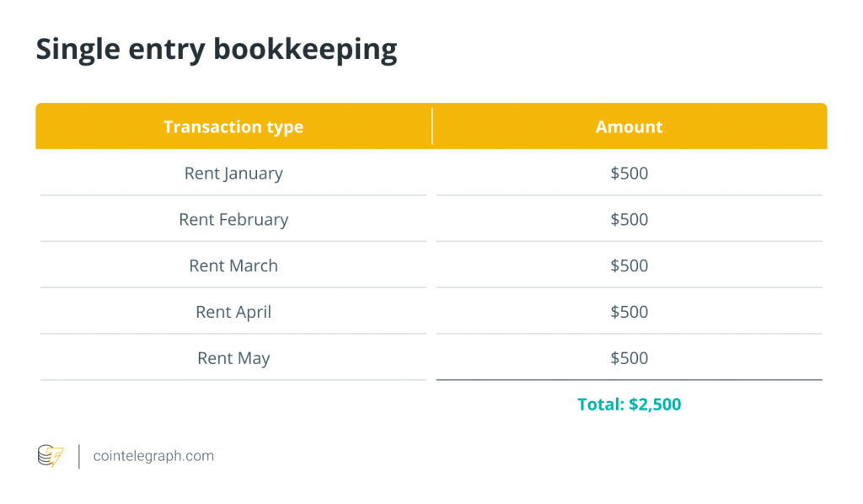The height and width of the screenshot is (504, 863).
Task: Click the $500 amount for Rent March
Action: 629,266
